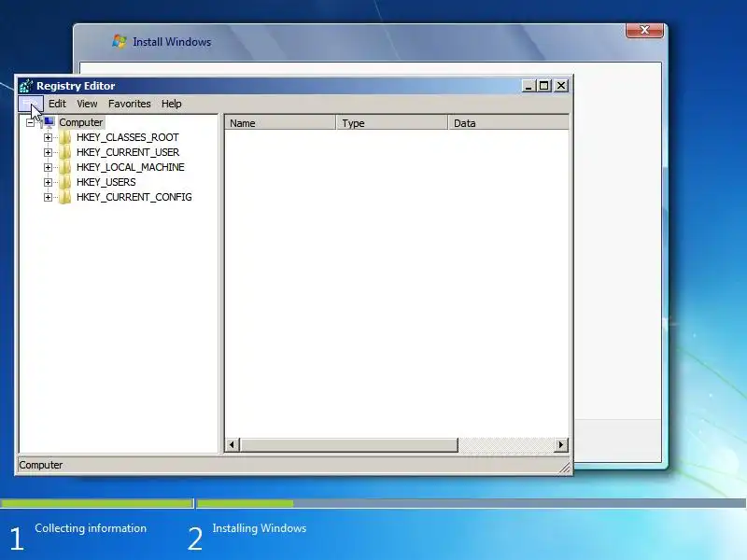The height and width of the screenshot is (560, 747).
Task: Click the HKEY_CURRENT_CONFIG folder icon
Action: [65, 197]
